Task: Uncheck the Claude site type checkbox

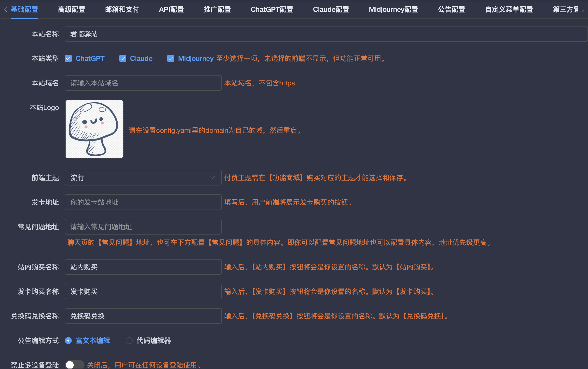Action: coord(123,58)
